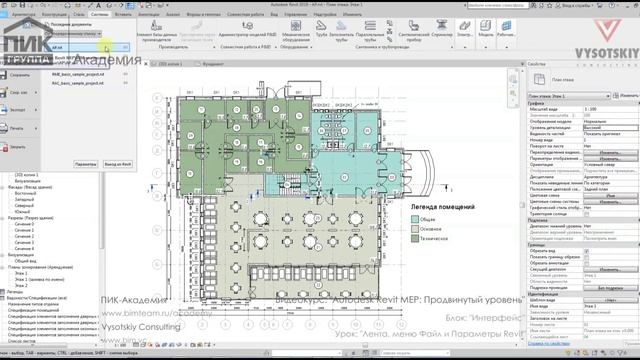
Task: Click the title bar search input field
Action: point(497,5)
